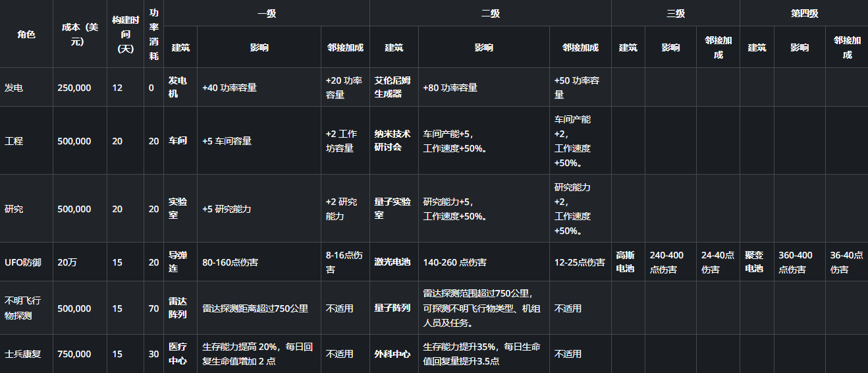Click the 构建时间（天） column header
This screenshot has height=373, width=868.
[125, 34]
